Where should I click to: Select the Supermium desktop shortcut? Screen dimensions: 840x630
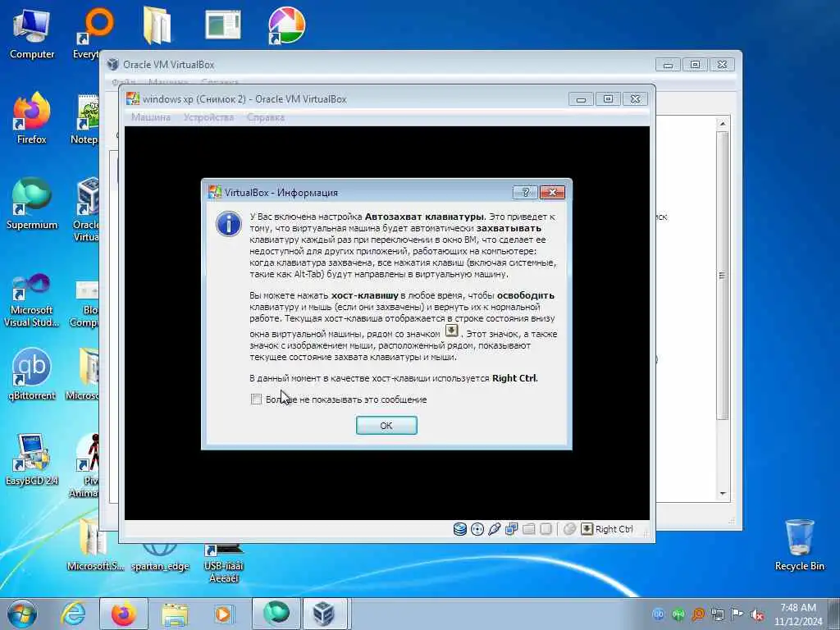[x=32, y=203]
